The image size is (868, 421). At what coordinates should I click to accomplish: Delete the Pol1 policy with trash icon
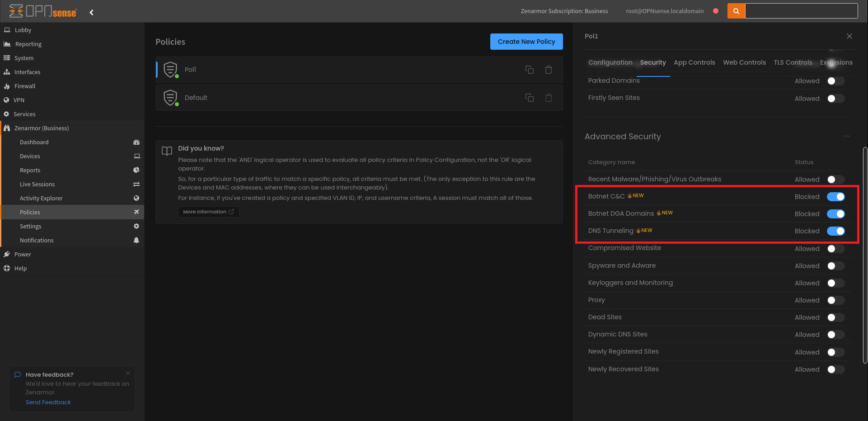pyautogui.click(x=549, y=70)
